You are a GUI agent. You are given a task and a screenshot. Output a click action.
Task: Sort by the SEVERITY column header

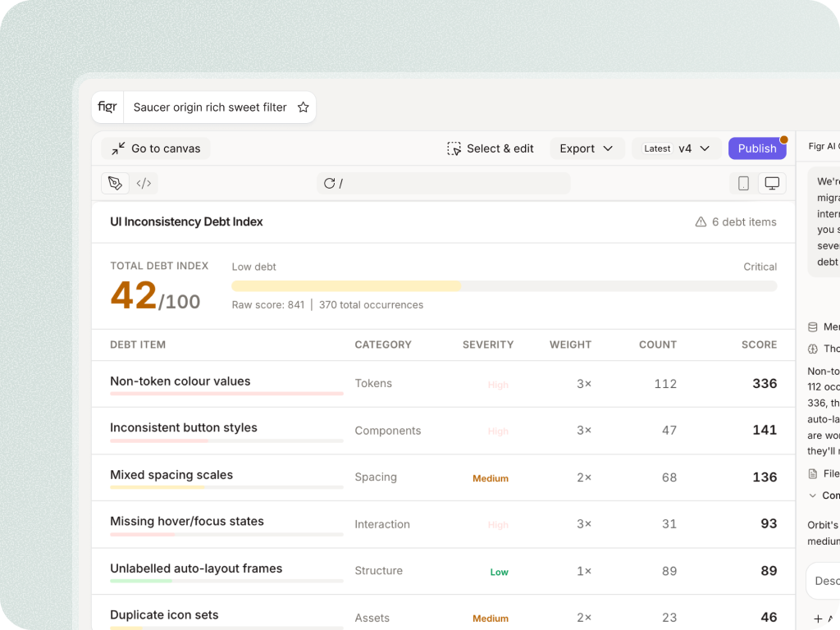pyautogui.click(x=488, y=345)
